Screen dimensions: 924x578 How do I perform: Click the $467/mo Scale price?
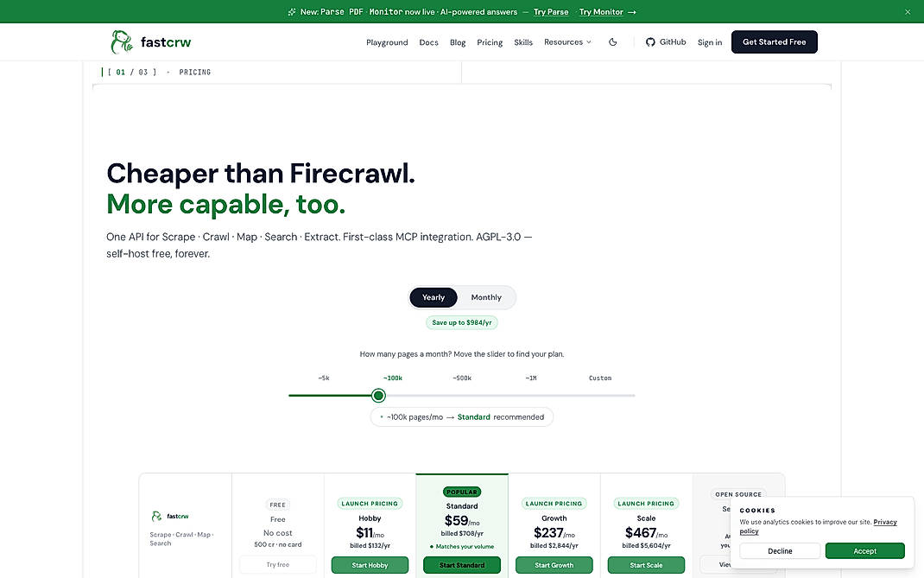[646, 533]
